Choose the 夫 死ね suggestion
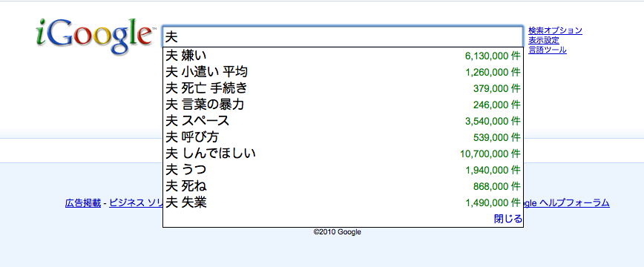Viewport: 644px width, 267px height. click(x=343, y=186)
